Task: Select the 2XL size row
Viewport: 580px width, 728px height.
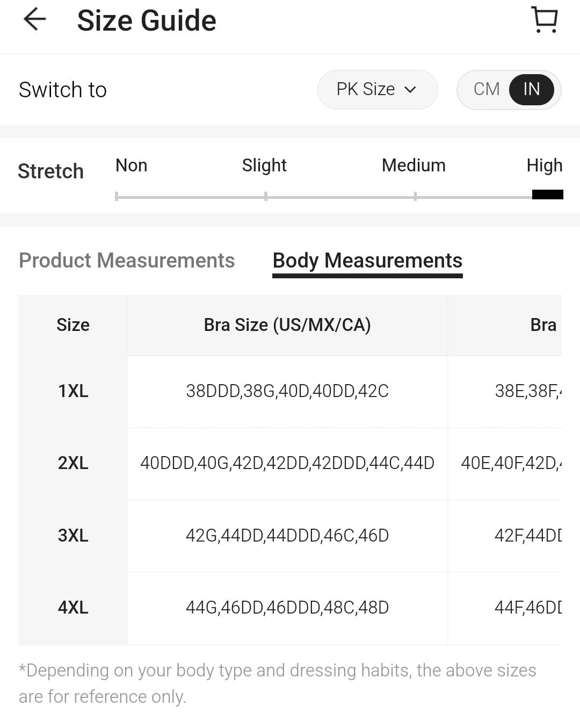Action: (x=73, y=463)
